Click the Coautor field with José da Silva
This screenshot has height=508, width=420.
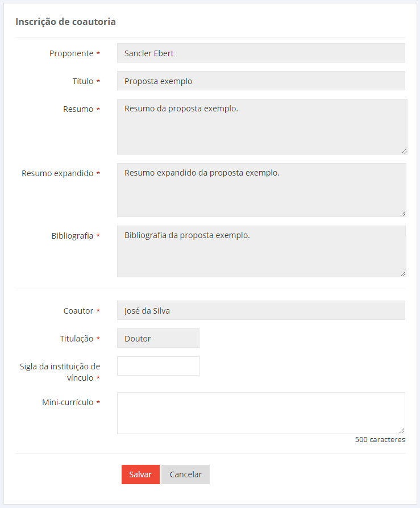coord(261,311)
